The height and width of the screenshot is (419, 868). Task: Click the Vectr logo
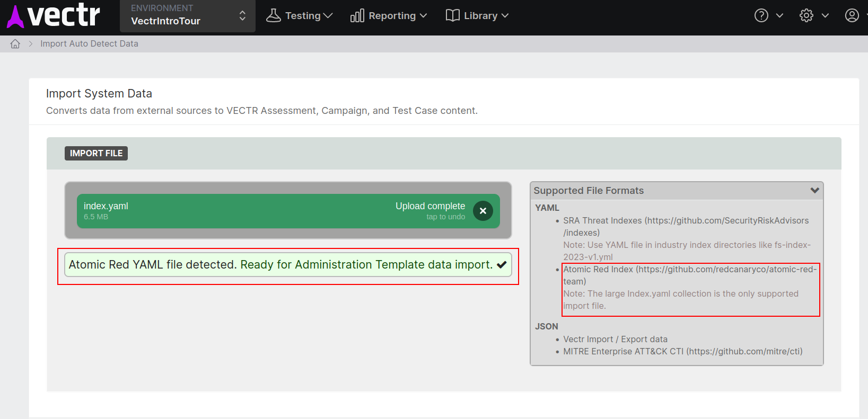(53, 16)
